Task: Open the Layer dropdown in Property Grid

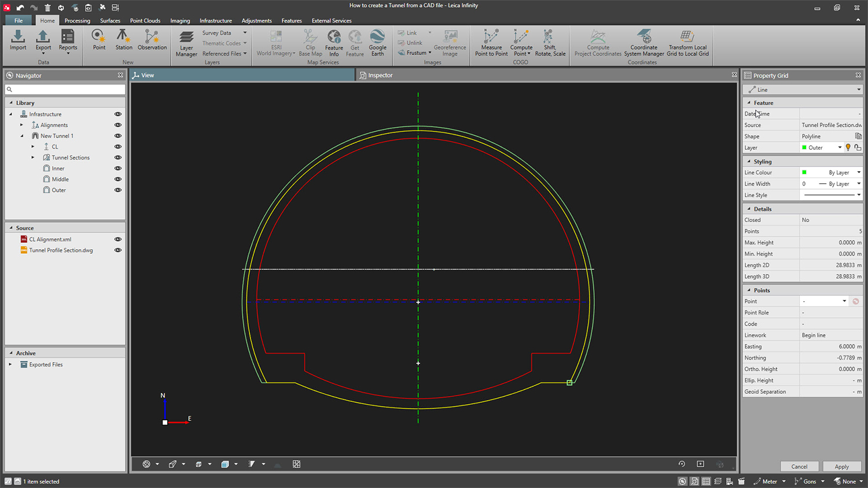Action: click(839, 147)
